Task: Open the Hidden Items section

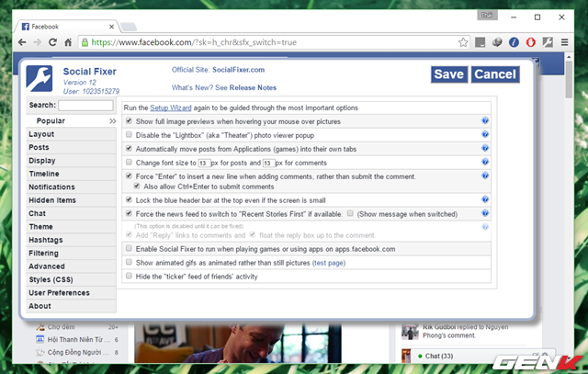Action: [x=71, y=200]
